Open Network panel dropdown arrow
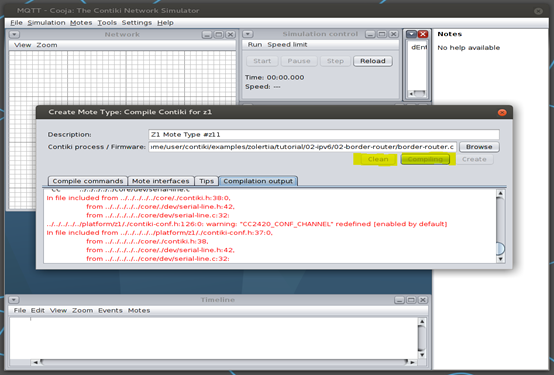554x375 pixels. point(14,34)
